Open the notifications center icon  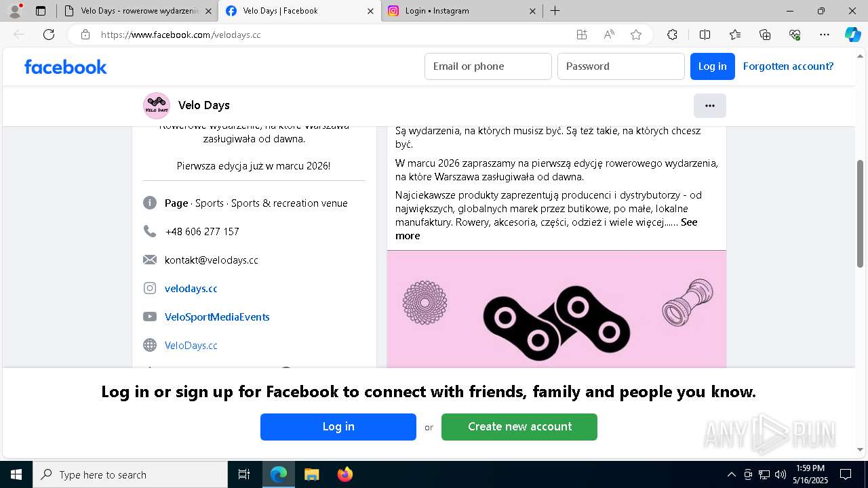point(846,474)
